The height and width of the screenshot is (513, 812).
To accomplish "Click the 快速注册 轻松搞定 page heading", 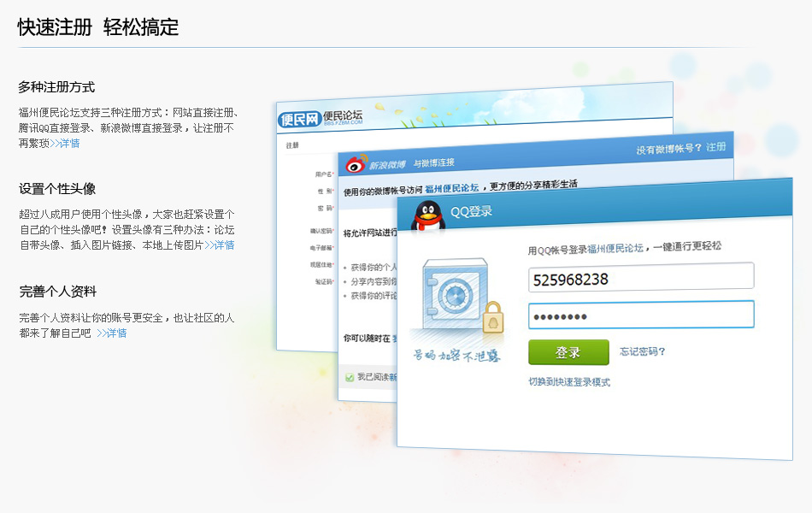I will tap(98, 27).
